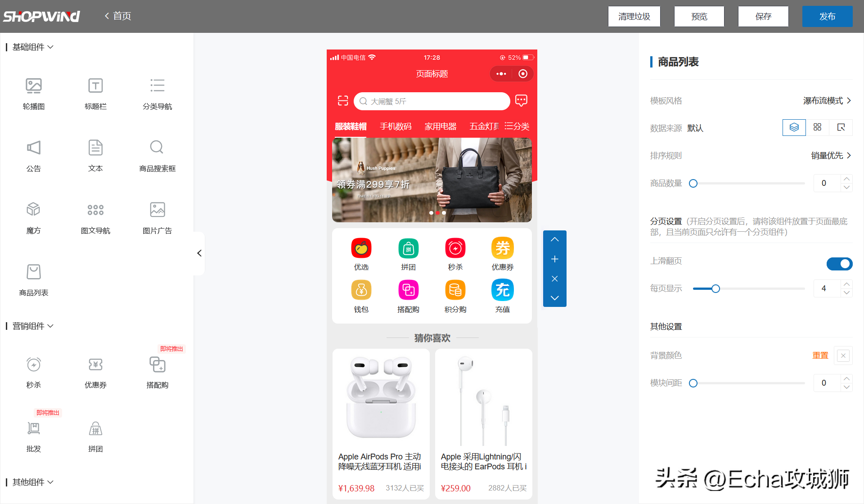Add the 秒杀 flash sale marketing component
This screenshot has width=864, height=504.
click(34, 373)
